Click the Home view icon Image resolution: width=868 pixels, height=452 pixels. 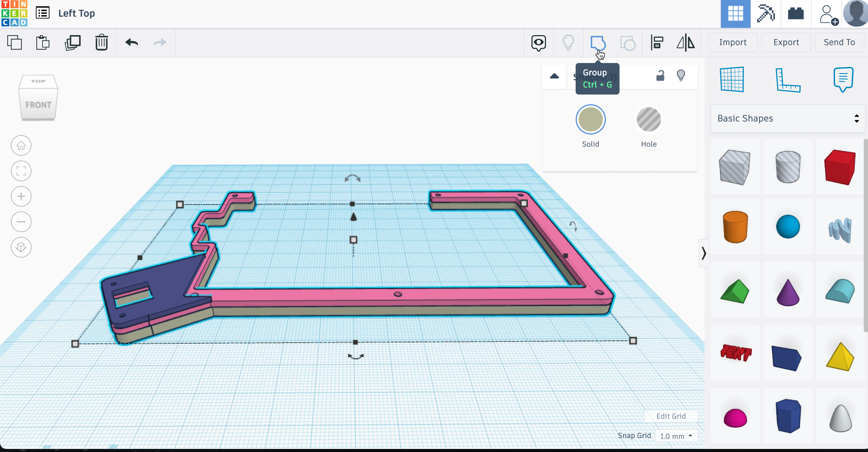(x=21, y=146)
